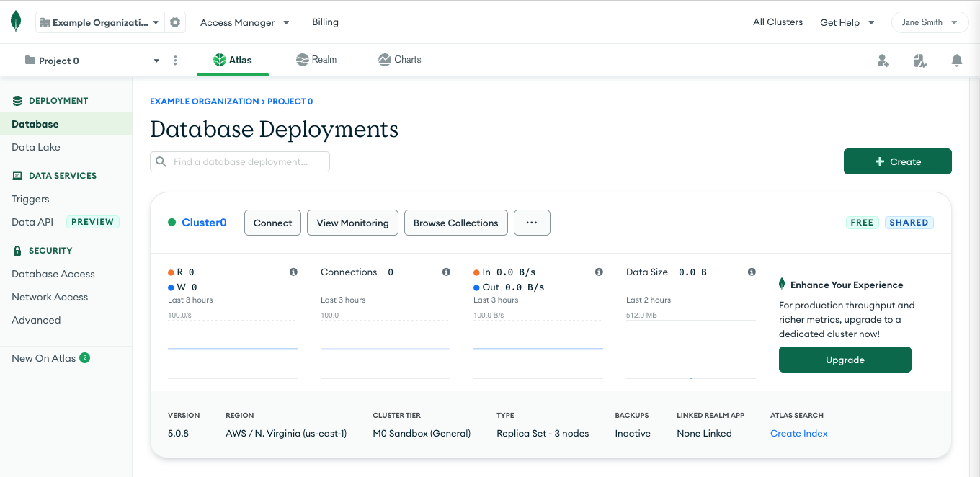Open the project activity feed icon
980x477 pixels.
pos(919,61)
